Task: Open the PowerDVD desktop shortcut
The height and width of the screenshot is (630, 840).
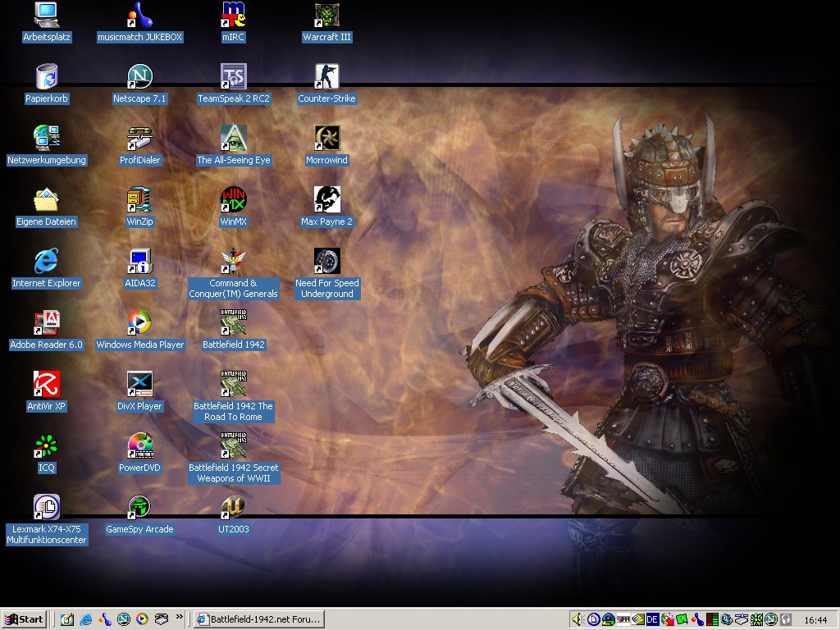Action: [139, 453]
